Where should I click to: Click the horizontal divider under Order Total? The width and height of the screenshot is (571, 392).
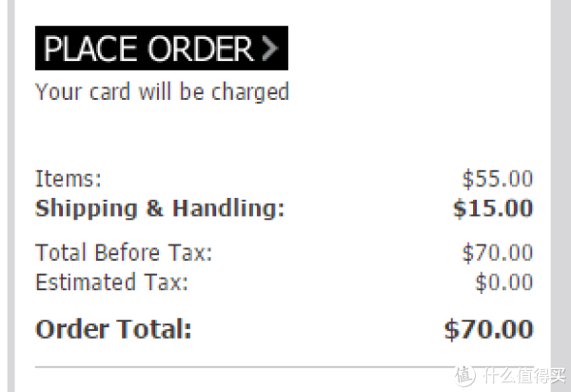[284, 367]
